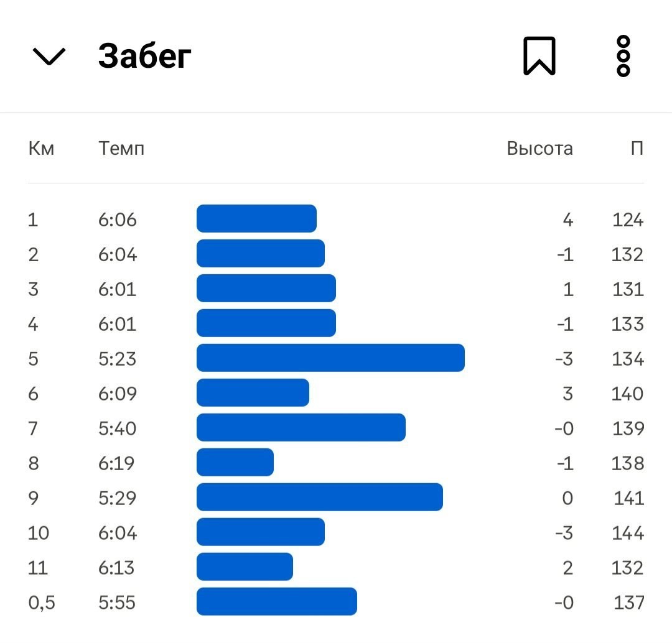Select the bar for kilometer 6
The image size is (672, 643).
tap(253, 392)
